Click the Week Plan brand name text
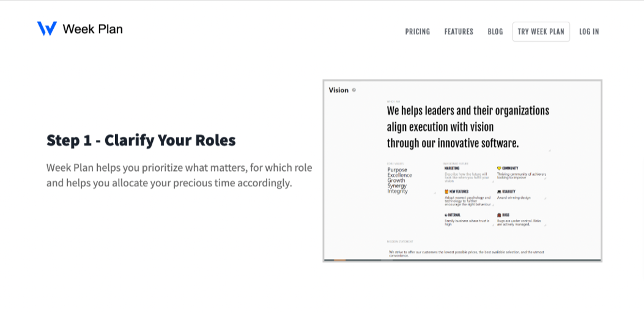 [92, 29]
